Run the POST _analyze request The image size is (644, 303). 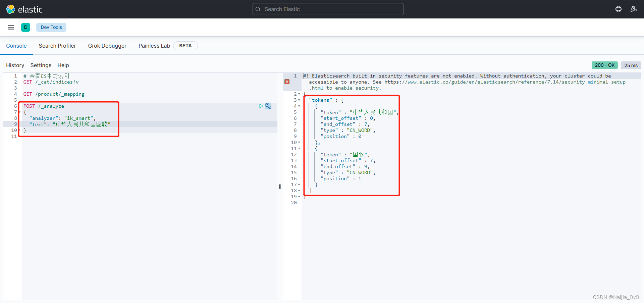point(261,106)
